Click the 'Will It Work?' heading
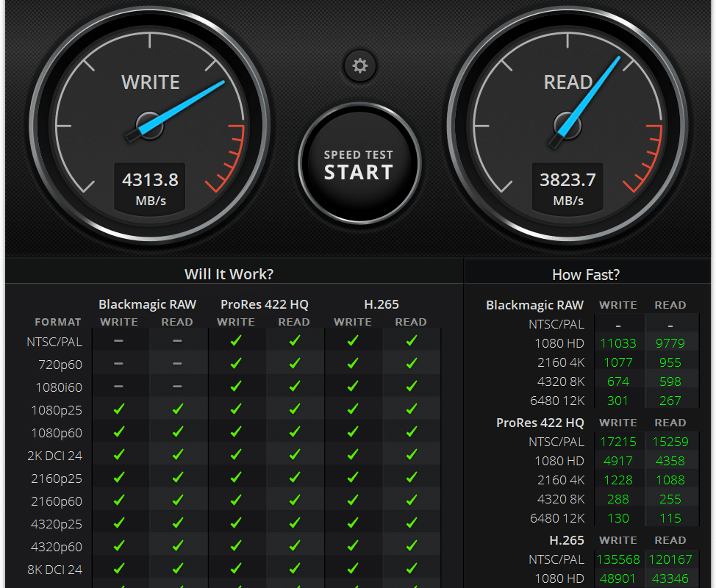Image resolution: width=716 pixels, height=588 pixels. 229,274
